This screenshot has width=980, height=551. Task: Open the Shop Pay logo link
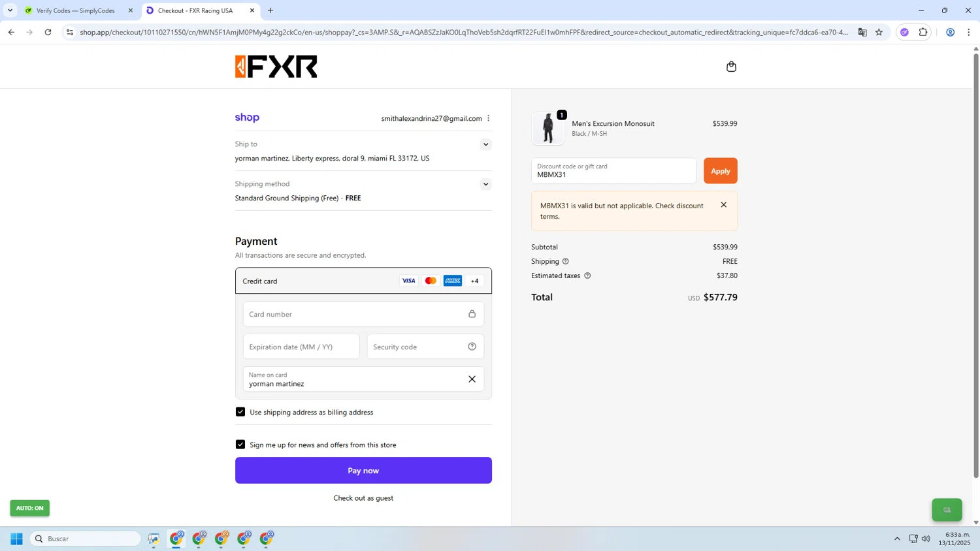tap(247, 118)
